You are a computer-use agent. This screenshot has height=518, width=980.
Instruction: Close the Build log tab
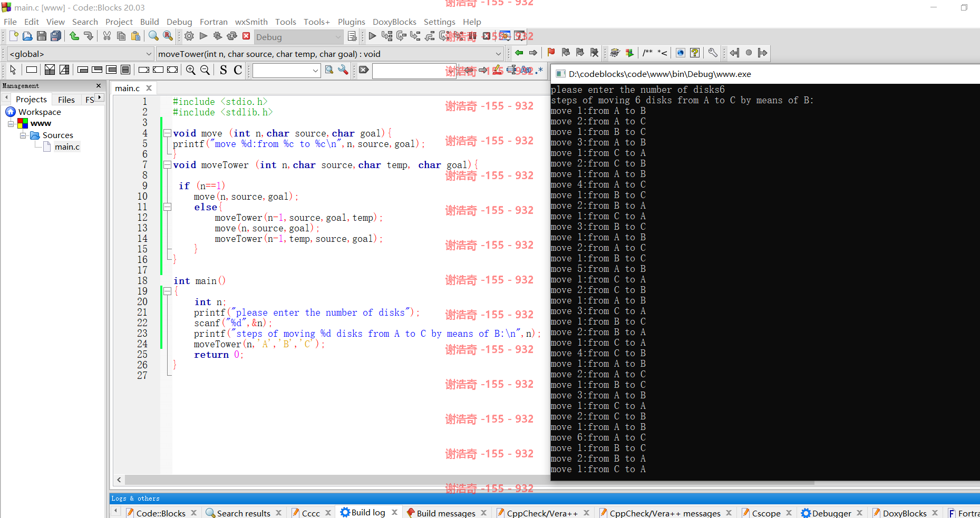point(394,512)
